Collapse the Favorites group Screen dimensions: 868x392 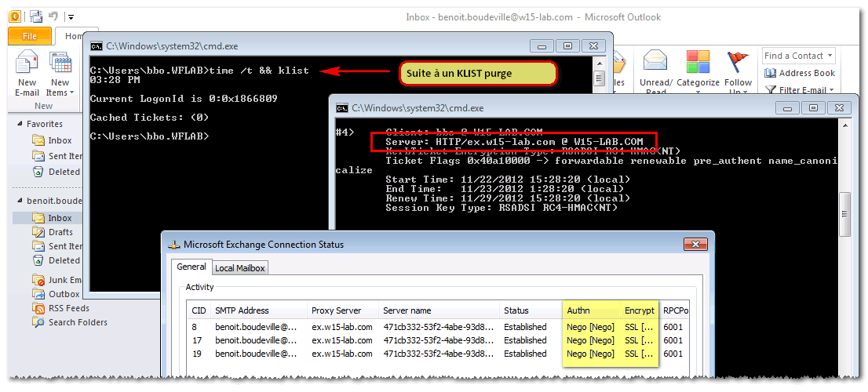pos(20,124)
